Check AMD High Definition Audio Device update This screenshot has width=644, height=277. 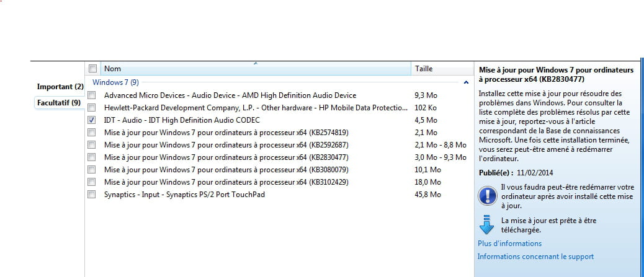coord(92,95)
